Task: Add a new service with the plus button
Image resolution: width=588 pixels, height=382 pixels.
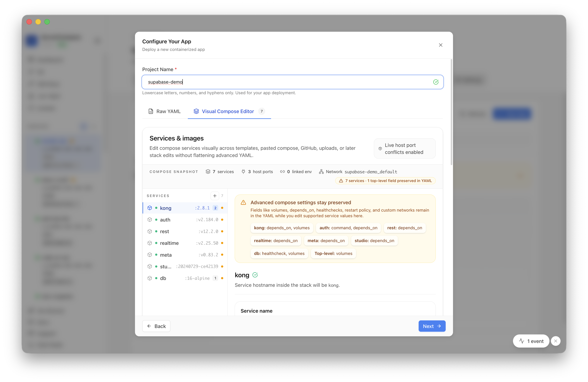Action: tap(215, 196)
